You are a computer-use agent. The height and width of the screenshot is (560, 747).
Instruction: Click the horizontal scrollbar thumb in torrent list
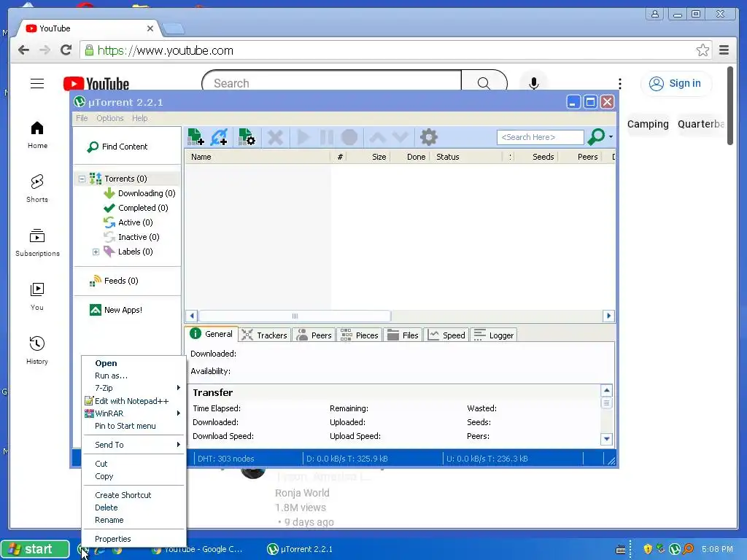295,316
